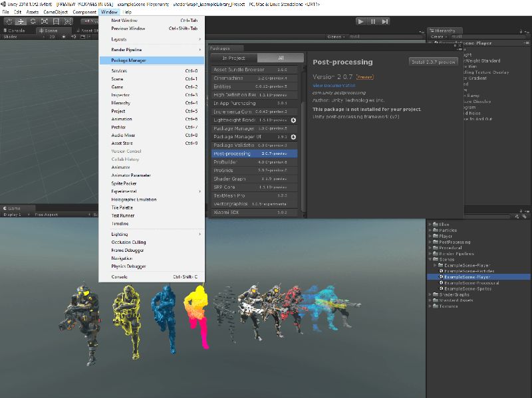The width and height of the screenshot is (532, 398).
Task: Start Play mode with the Play button
Action: coord(360,21)
